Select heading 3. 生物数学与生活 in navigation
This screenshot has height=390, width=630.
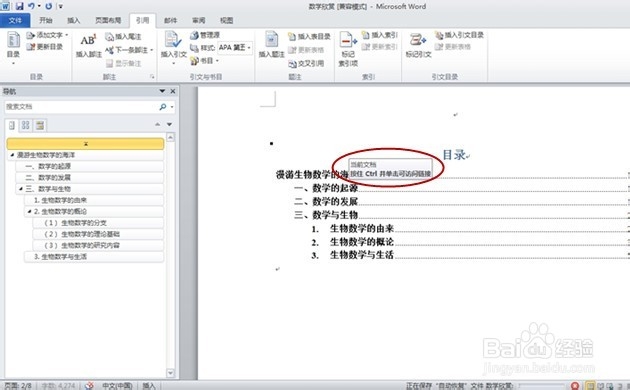(x=94, y=256)
